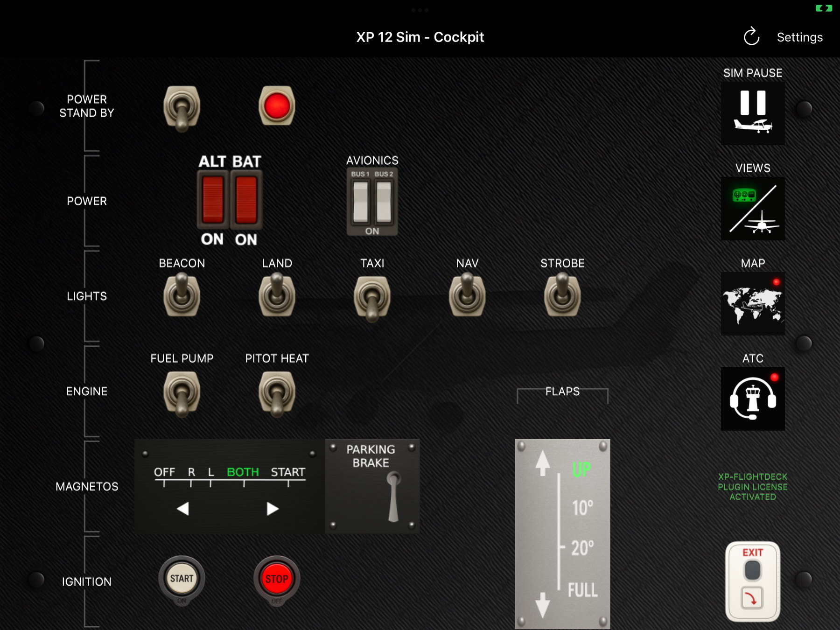
Task: Tap the red Power Stand By indicator light
Action: [x=277, y=105]
